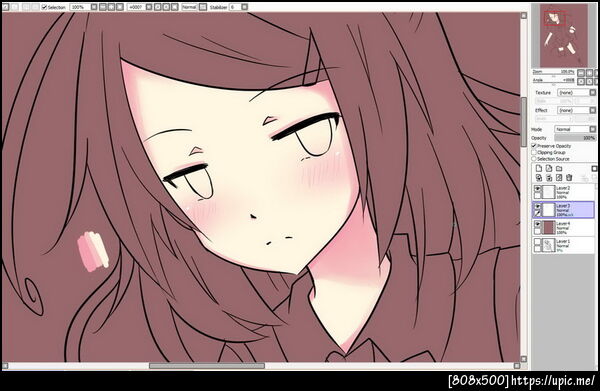Click the Merge Down layer icon
The height and width of the screenshot is (391, 600).
[549, 178]
